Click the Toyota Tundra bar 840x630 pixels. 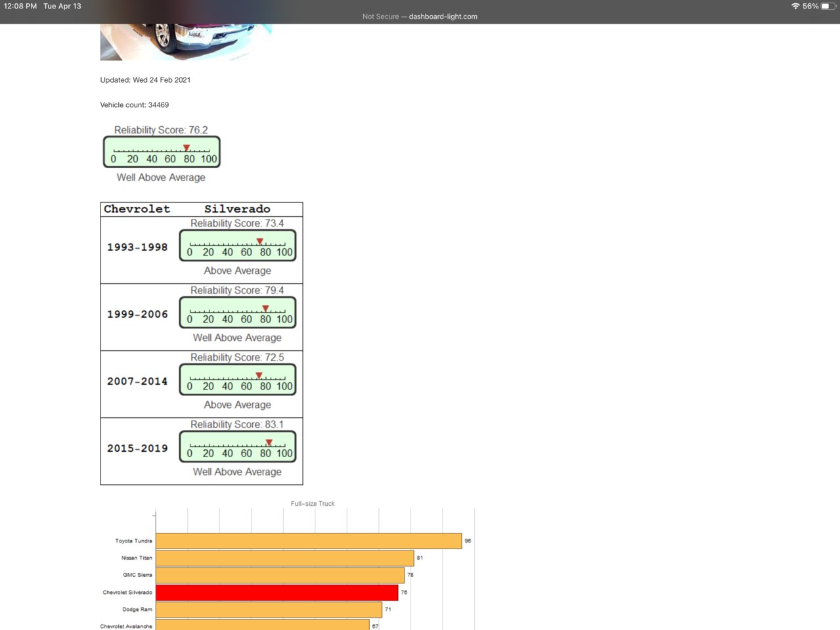309,541
